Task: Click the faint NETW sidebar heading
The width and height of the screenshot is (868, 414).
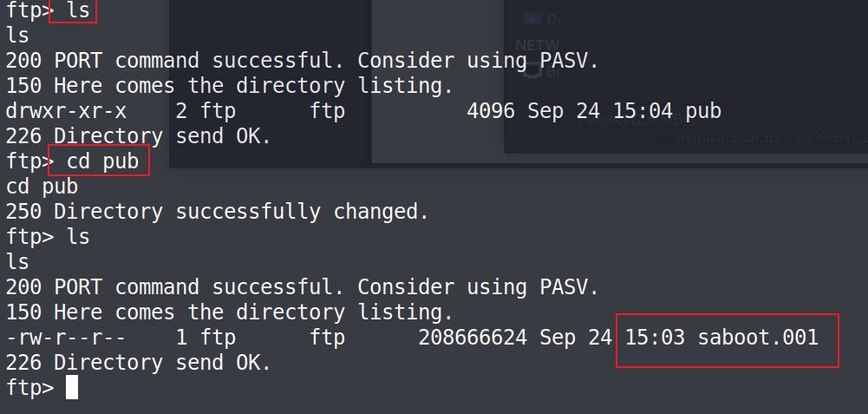Action: pos(537,45)
